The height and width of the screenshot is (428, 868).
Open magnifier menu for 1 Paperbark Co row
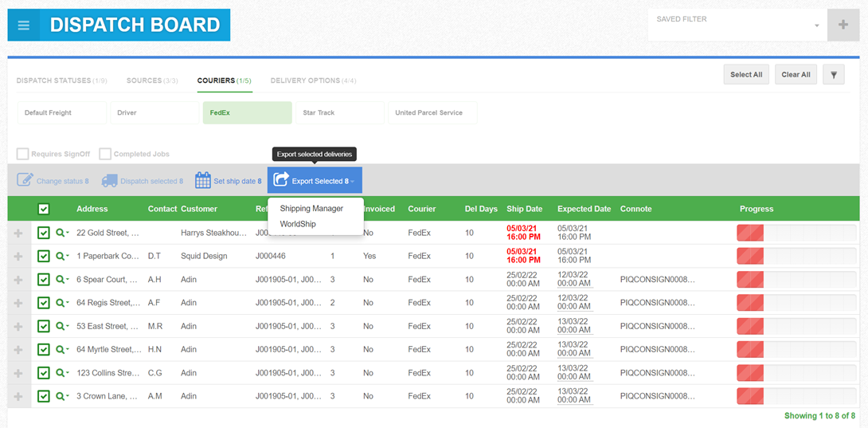(x=62, y=257)
